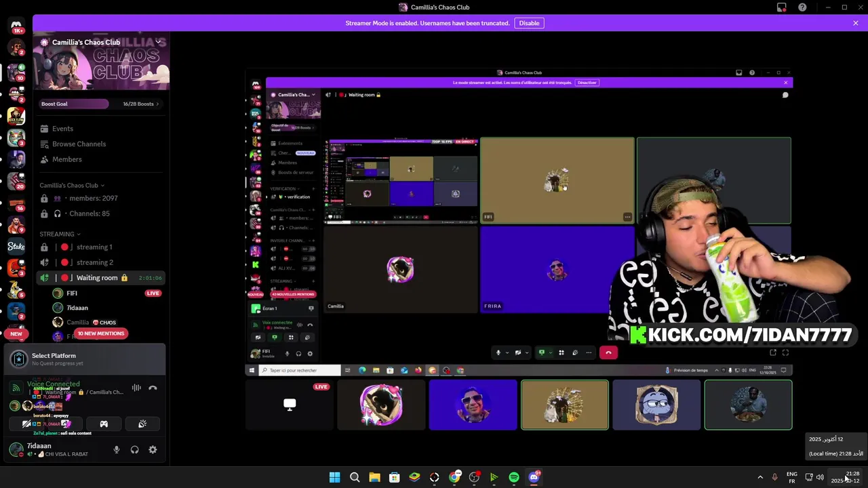
Task: Expand Camillia's Chaos Club server menu
Action: (158, 42)
